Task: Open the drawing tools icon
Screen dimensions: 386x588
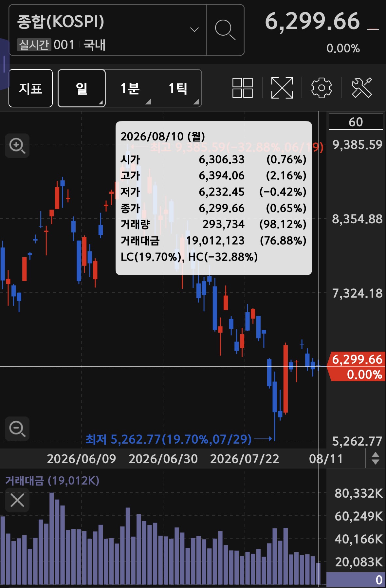Action: (x=362, y=88)
